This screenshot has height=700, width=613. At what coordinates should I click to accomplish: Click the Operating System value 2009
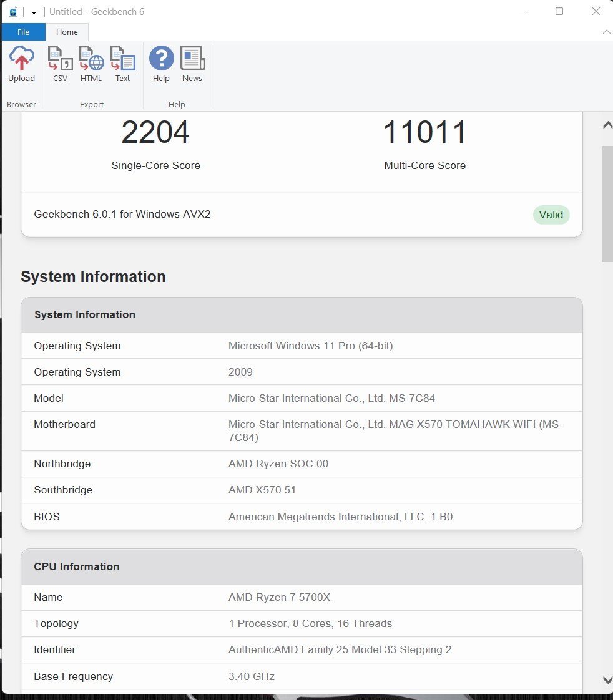240,372
